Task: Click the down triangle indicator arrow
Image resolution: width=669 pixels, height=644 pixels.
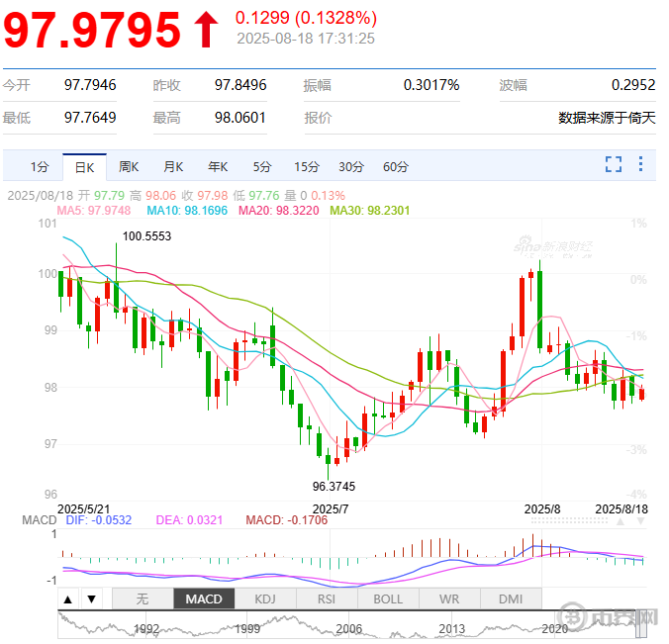Action: tap(90, 598)
